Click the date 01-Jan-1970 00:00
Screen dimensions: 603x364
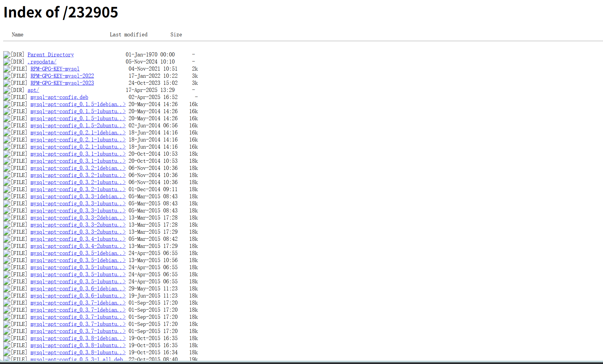(x=150, y=55)
